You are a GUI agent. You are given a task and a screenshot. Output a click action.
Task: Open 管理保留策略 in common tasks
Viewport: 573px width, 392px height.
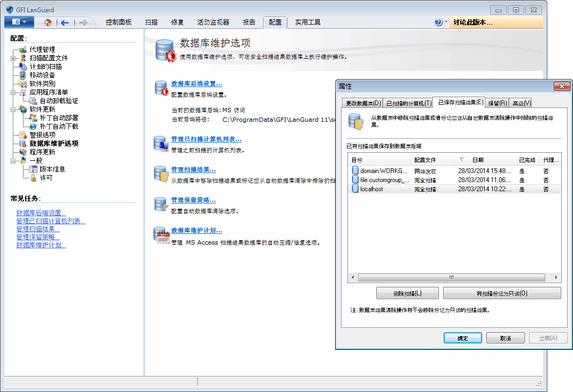pos(37,237)
